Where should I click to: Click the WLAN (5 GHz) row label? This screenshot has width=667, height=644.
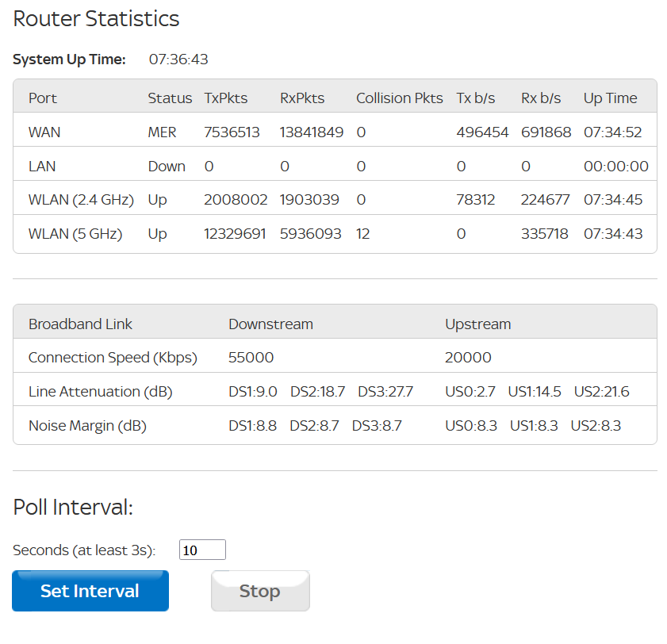pyautogui.click(x=75, y=234)
